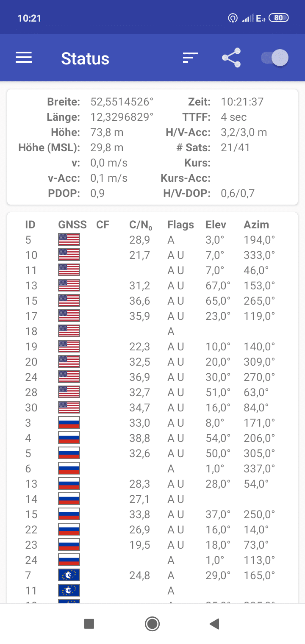Screen dimensions: 305x644
Task: Tap the share icon in toolbar
Action: 231,58
